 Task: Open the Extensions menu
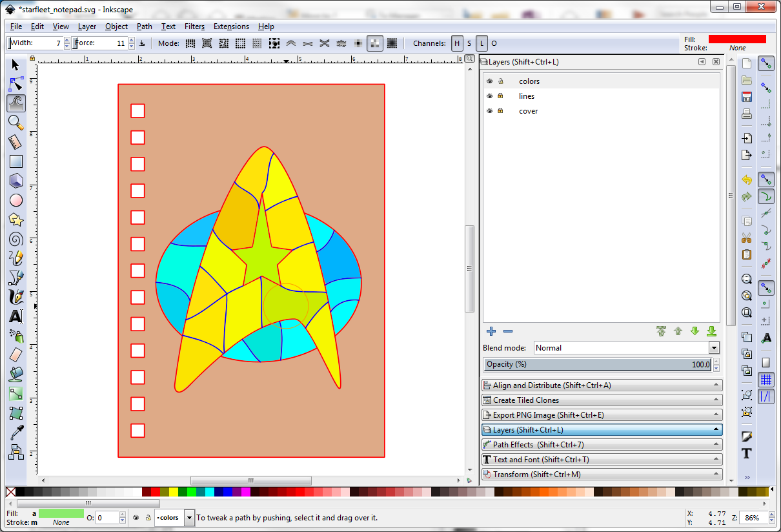pos(231,26)
